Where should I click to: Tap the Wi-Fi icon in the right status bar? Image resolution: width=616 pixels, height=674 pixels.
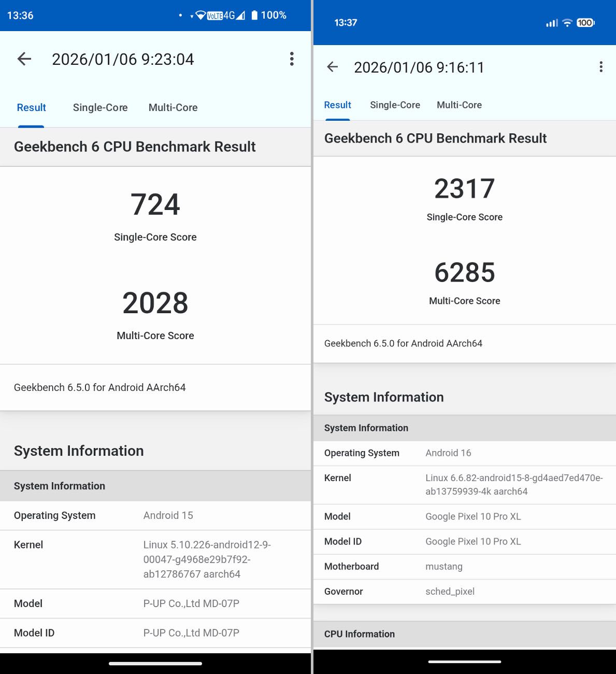[568, 23]
